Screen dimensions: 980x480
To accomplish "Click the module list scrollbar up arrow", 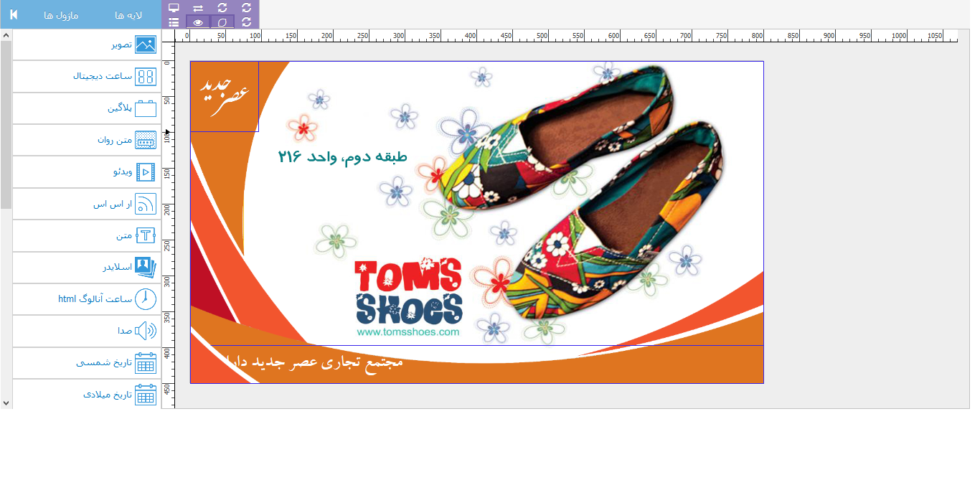I will pyautogui.click(x=6, y=34).
